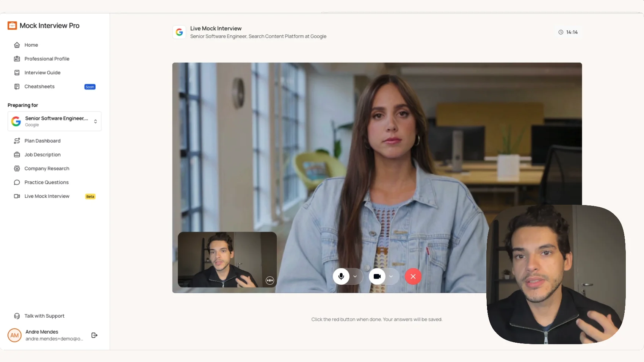Expand the Senior Software Engineer job selector
644x362 pixels.
pos(96,121)
